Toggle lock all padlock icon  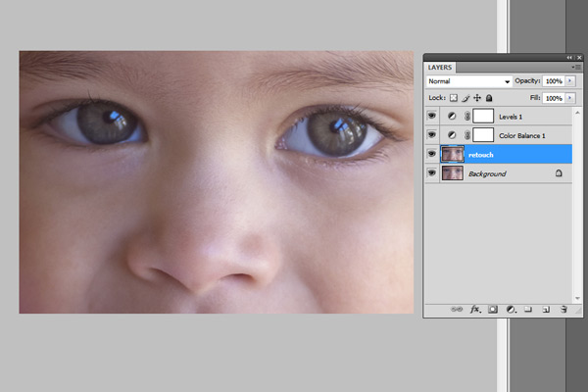(x=489, y=98)
